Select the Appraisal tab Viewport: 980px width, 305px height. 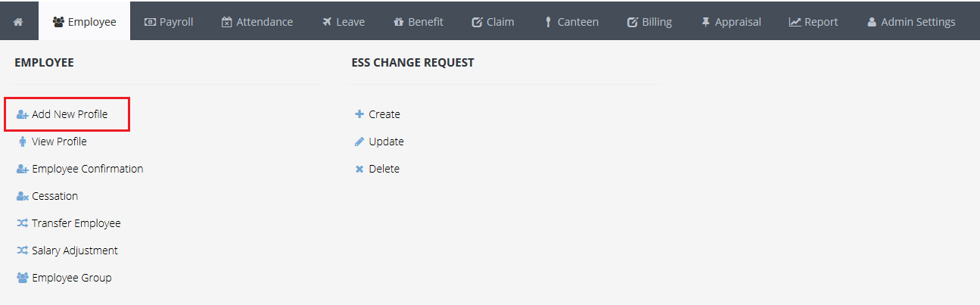point(733,22)
